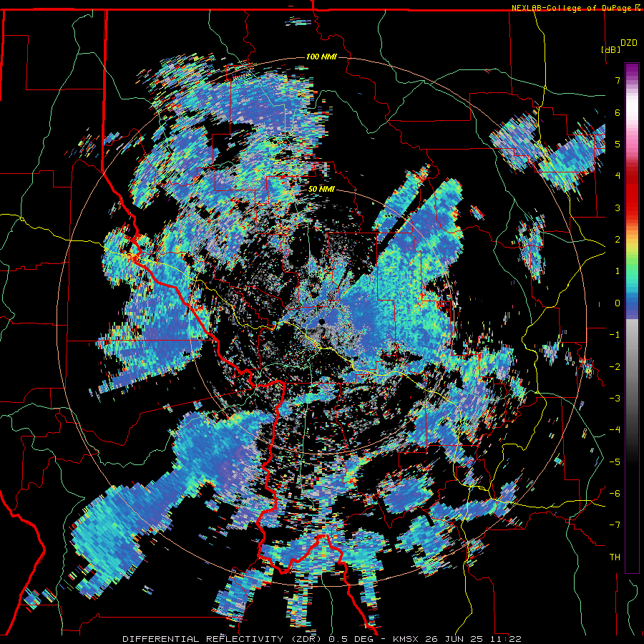
Task: Click the KMSX 26 JUN 25 11:22 timestamp
Action: pyautogui.click(x=457, y=639)
